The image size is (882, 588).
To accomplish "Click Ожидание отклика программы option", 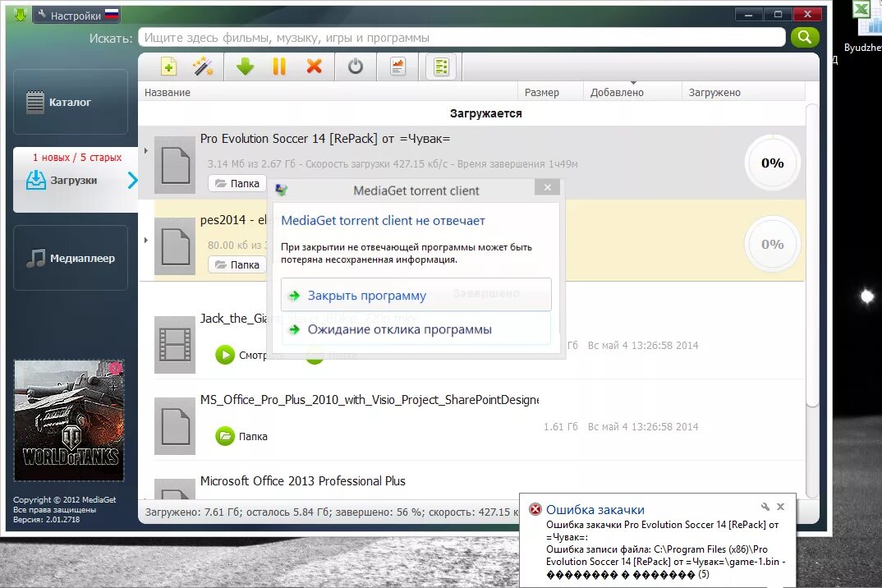I will click(416, 329).
